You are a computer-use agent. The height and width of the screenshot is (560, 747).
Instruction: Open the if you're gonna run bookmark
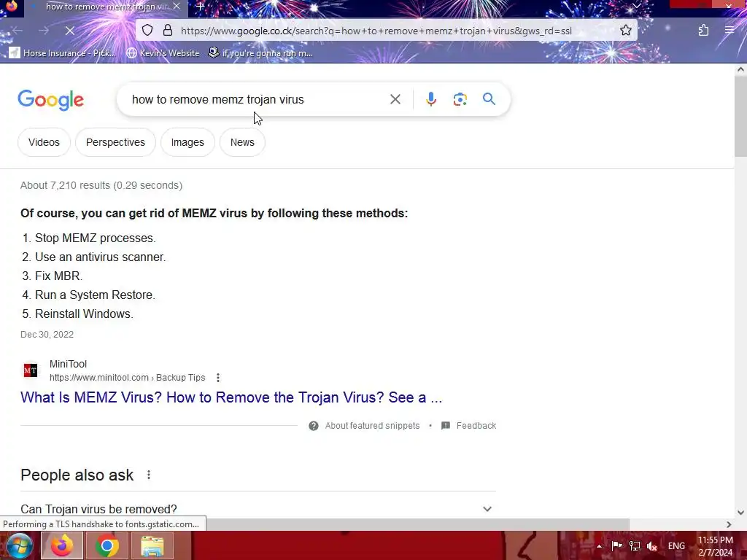pos(260,52)
